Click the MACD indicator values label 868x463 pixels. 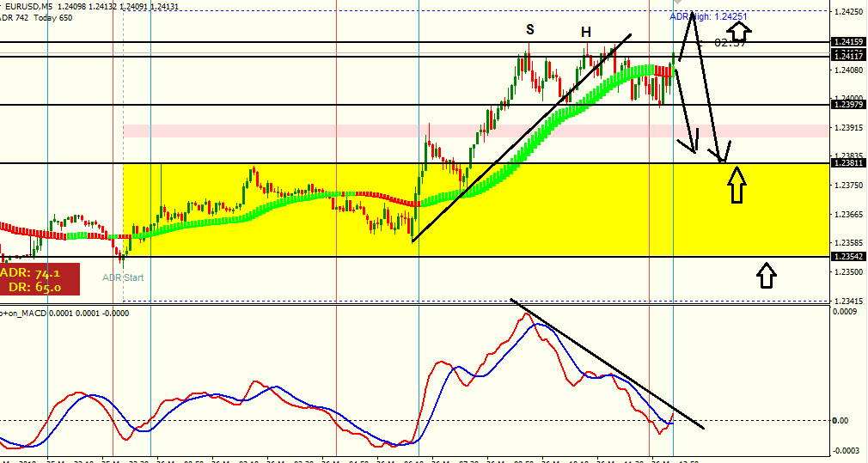(x=64, y=313)
